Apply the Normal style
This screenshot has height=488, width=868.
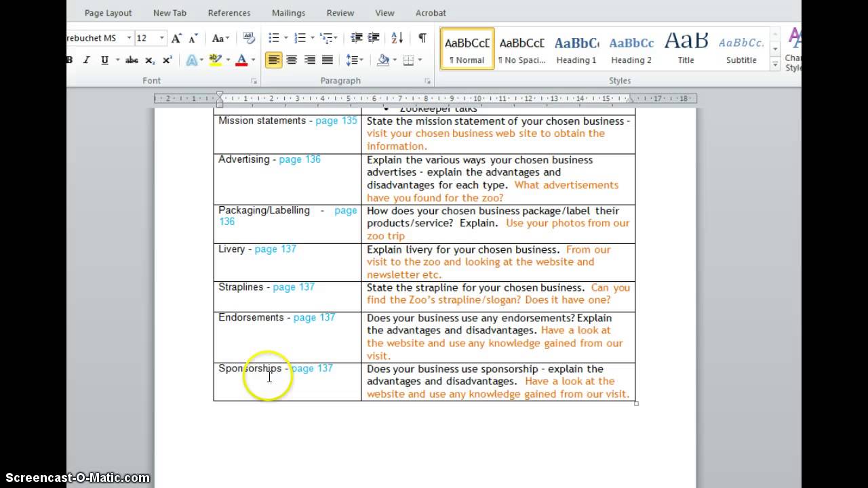click(x=467, y=49)
